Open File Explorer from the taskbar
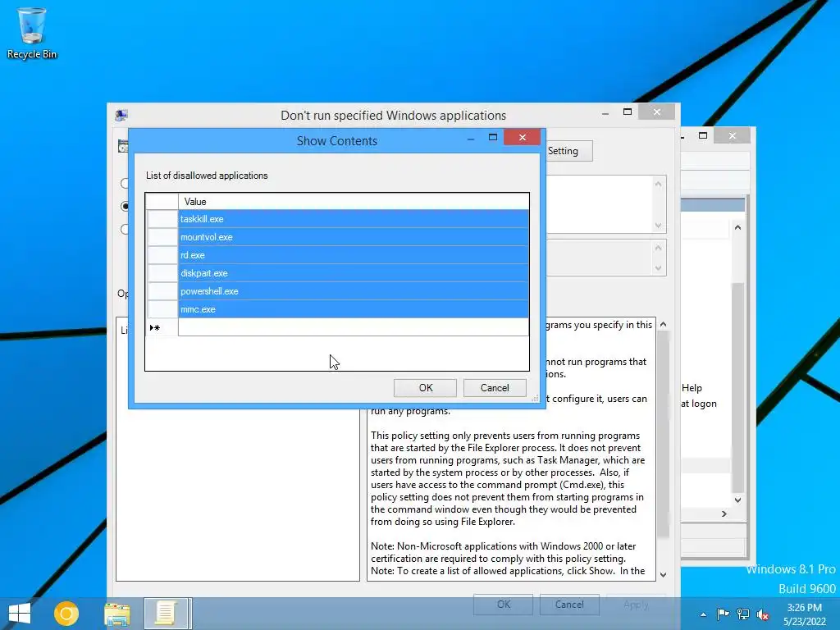This screenshot has height=630, width=840. tap(117, 614)
